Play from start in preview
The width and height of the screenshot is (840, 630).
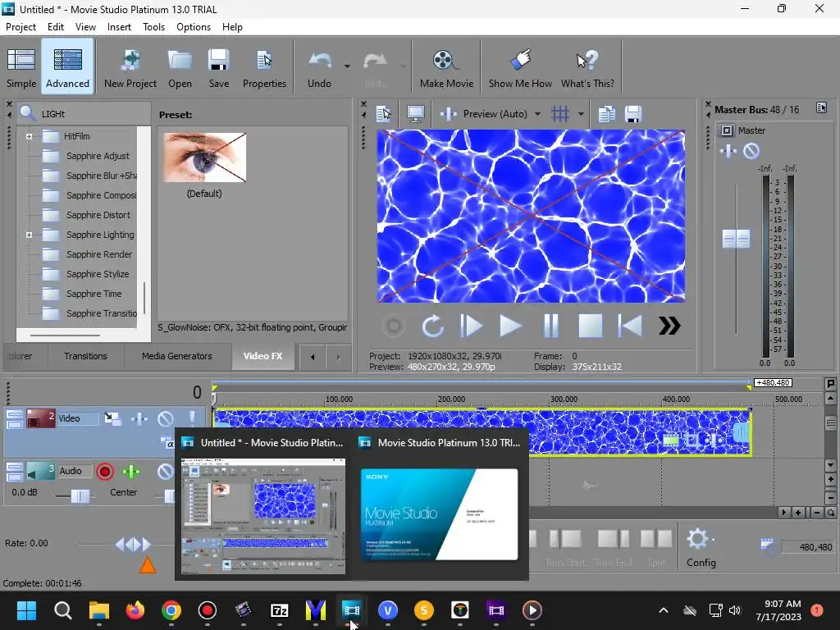(x=472, y=326)
